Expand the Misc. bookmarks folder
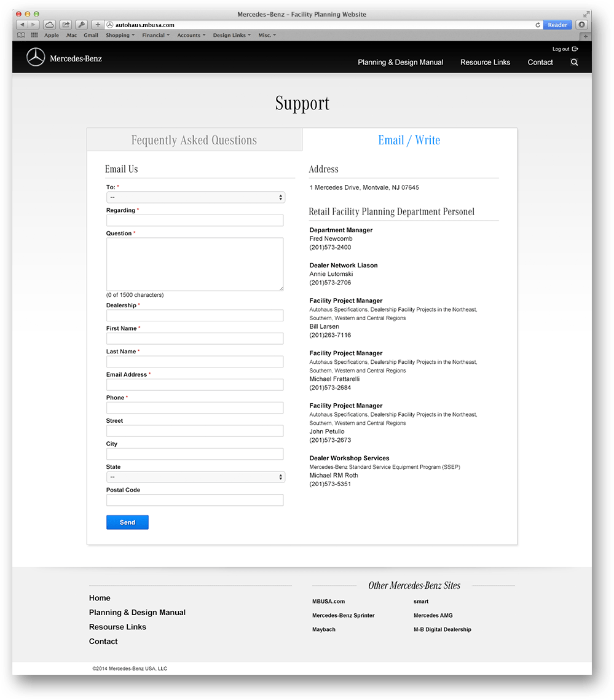The image size is (614, 700). 267,35
